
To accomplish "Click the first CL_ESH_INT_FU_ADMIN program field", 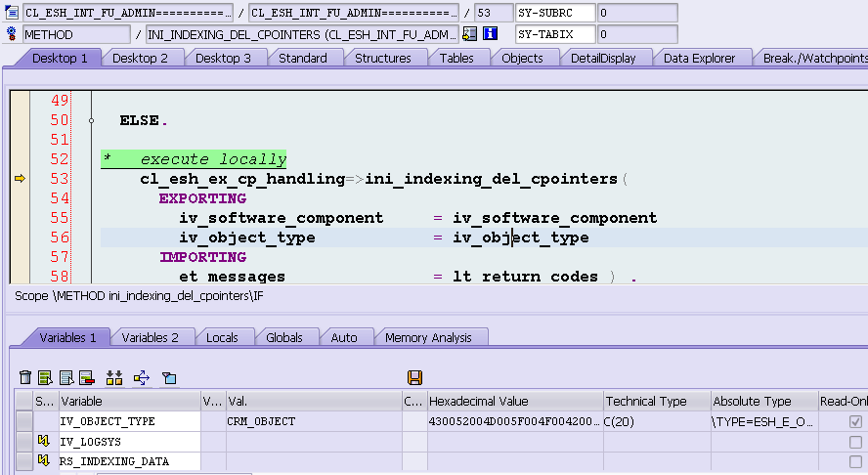I will (128, 13).
